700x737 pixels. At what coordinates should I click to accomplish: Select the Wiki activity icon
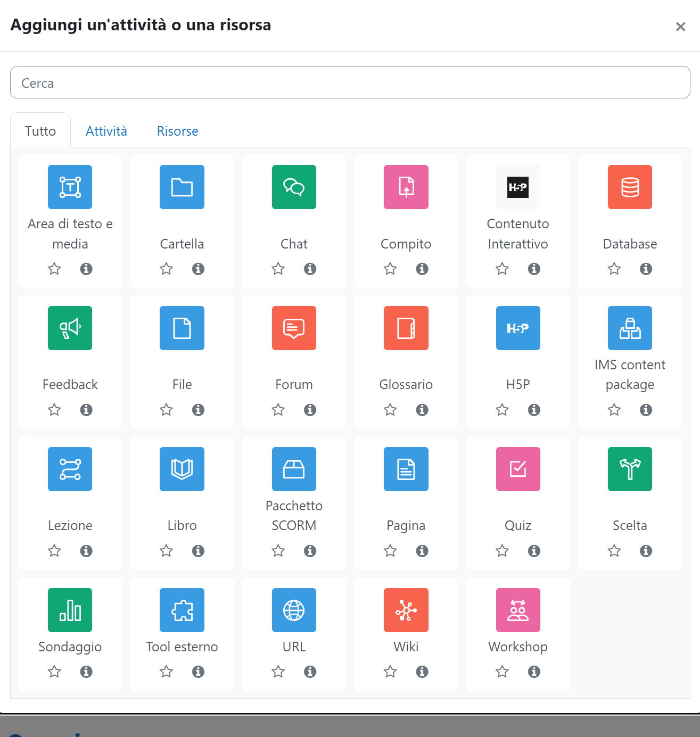tap(406, 610)
